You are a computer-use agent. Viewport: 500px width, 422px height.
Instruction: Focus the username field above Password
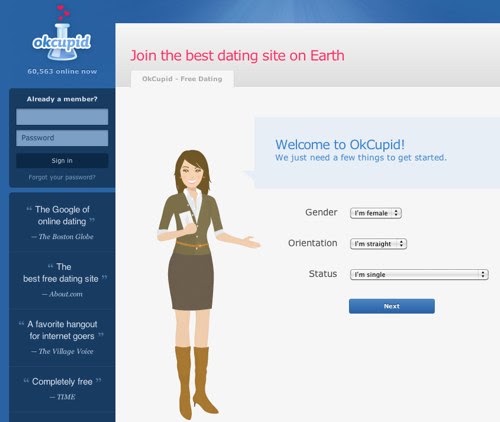pyautogui.click(x=62, y=117)
